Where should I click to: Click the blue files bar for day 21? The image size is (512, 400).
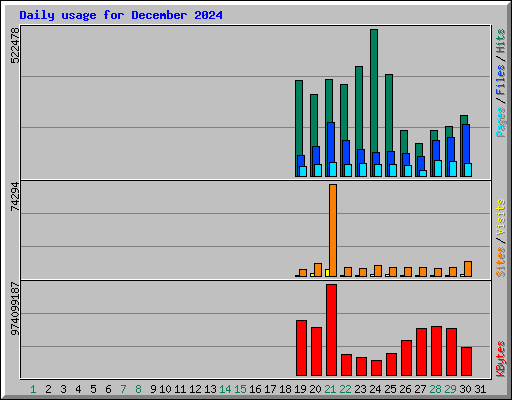pos(331,142)
